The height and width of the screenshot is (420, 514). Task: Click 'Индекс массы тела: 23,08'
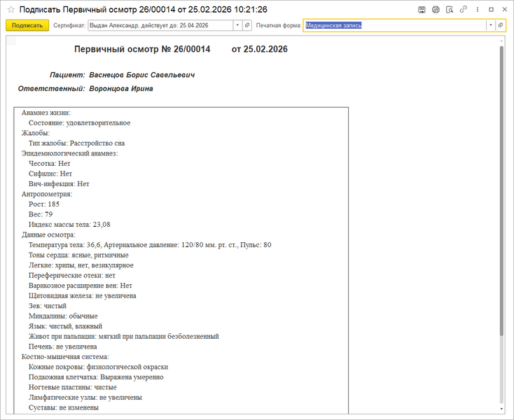(69, 225)
